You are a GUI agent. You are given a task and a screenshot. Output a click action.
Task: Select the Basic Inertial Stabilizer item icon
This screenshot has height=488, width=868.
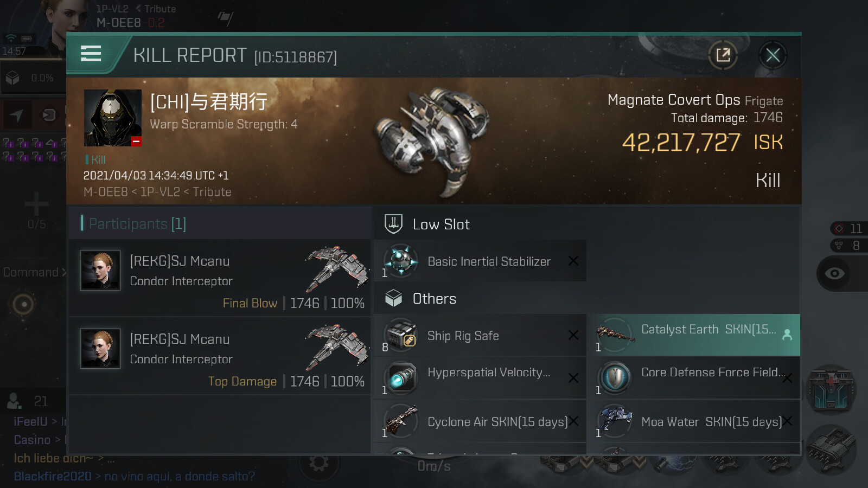pos(401,261)
